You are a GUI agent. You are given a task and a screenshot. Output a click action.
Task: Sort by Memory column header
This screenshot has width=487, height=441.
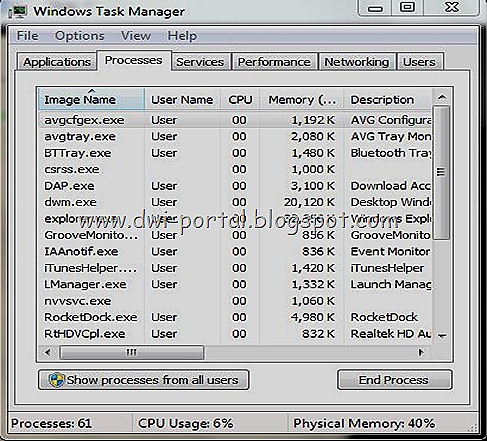click(x=302, y=99)
